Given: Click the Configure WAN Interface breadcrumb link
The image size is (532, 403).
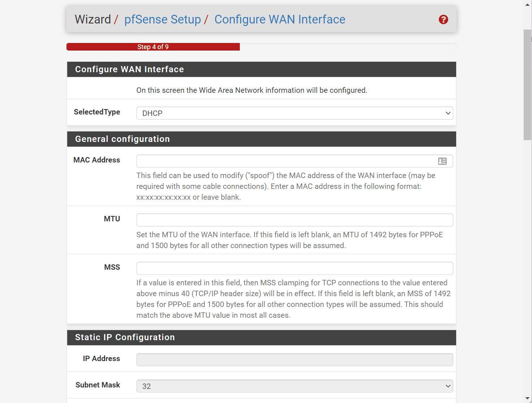Looking at the screenshot, I should click(x=280, y=19).
